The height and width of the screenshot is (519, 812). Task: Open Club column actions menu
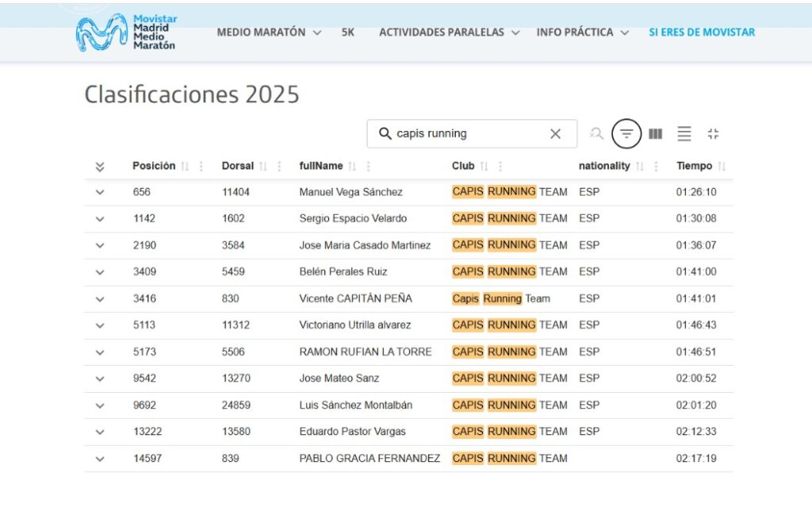(x=500, y=167)
